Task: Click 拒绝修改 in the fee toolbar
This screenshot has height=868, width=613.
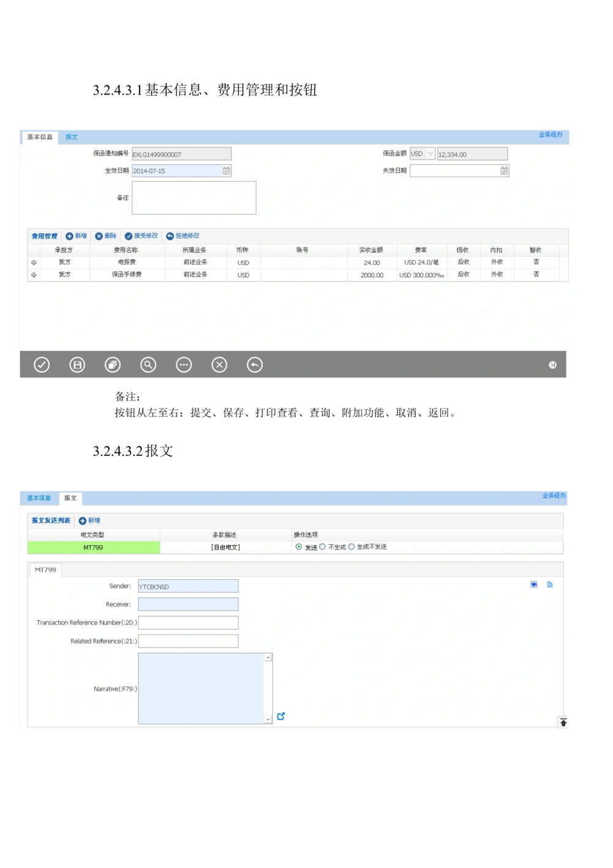Action: (x=183, y=236)
